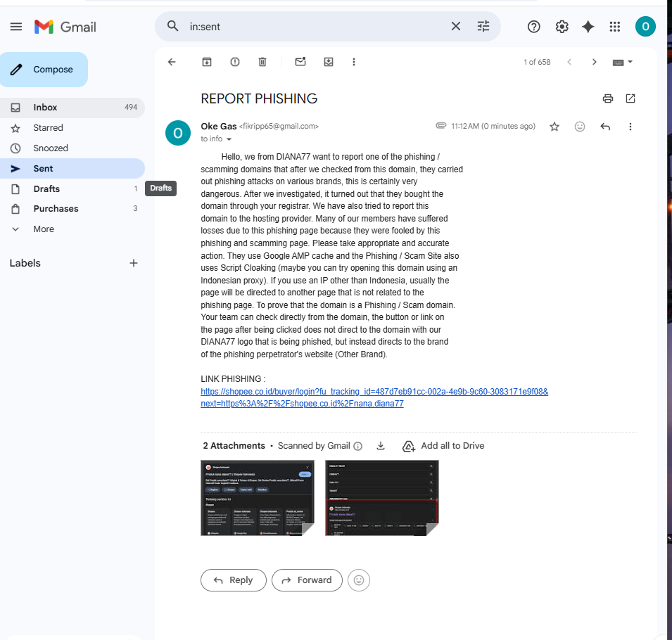Click the sender avatar of Oke Gas
Image resolution: width=672 pixels, height=640 pixels.
[x=178, y=133]
